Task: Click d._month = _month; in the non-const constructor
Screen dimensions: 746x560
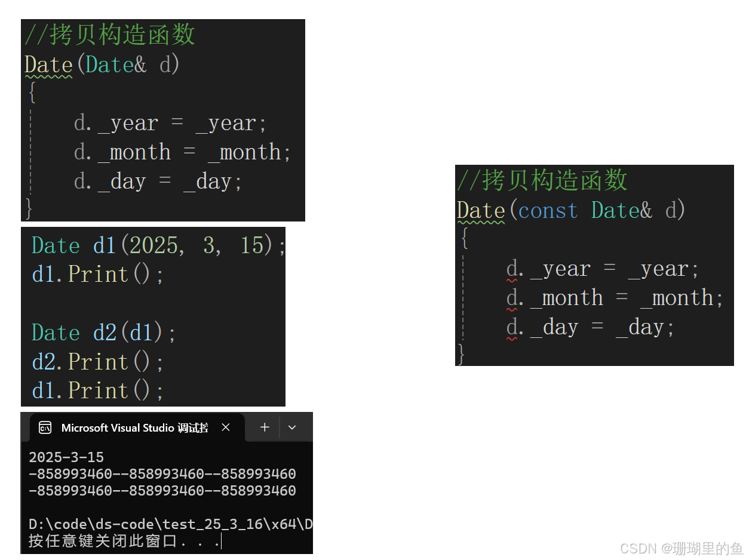Action: [182, 152]
